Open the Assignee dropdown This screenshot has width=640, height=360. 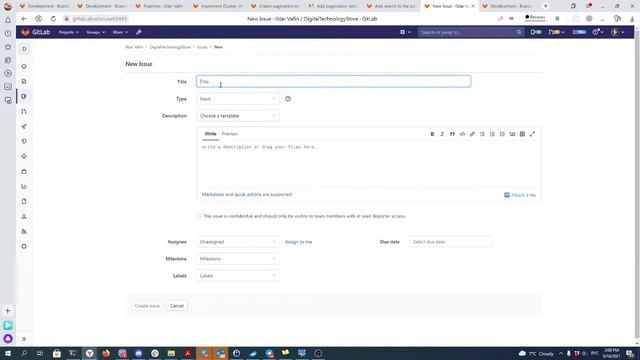(x=238, y=242)
